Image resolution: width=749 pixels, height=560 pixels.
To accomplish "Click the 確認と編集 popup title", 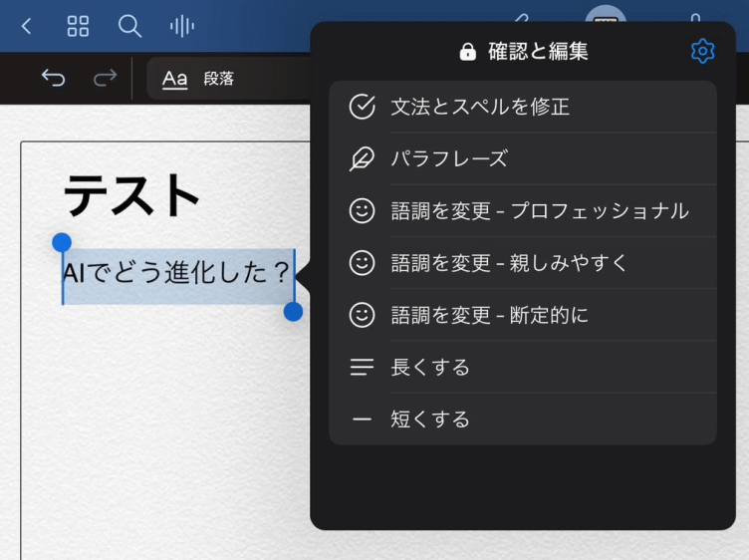I will point(538,51).
